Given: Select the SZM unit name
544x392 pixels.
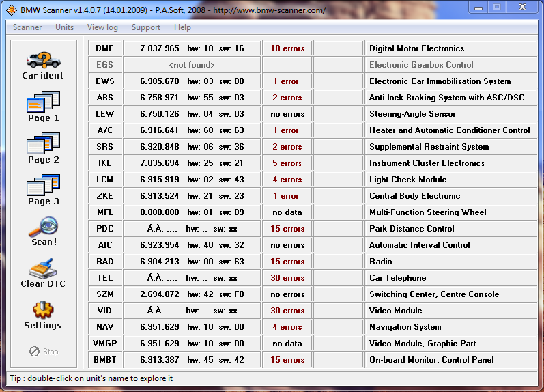Looking at the screenshot, I should pos(105,294).
